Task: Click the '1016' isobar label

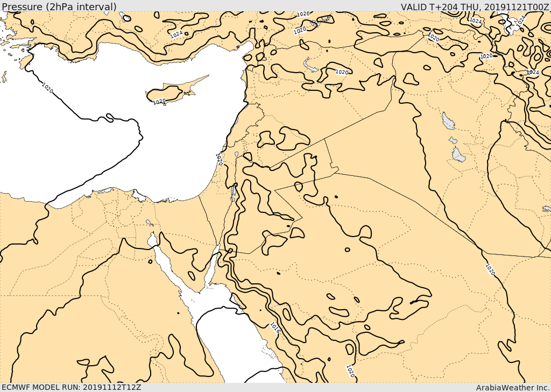Action: pyautogui.click(x=275, y=327)
